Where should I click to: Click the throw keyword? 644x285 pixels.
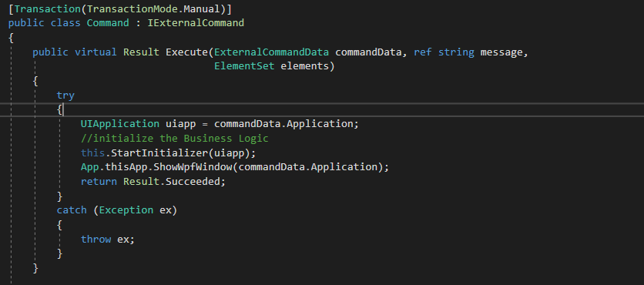click(96, 239)
